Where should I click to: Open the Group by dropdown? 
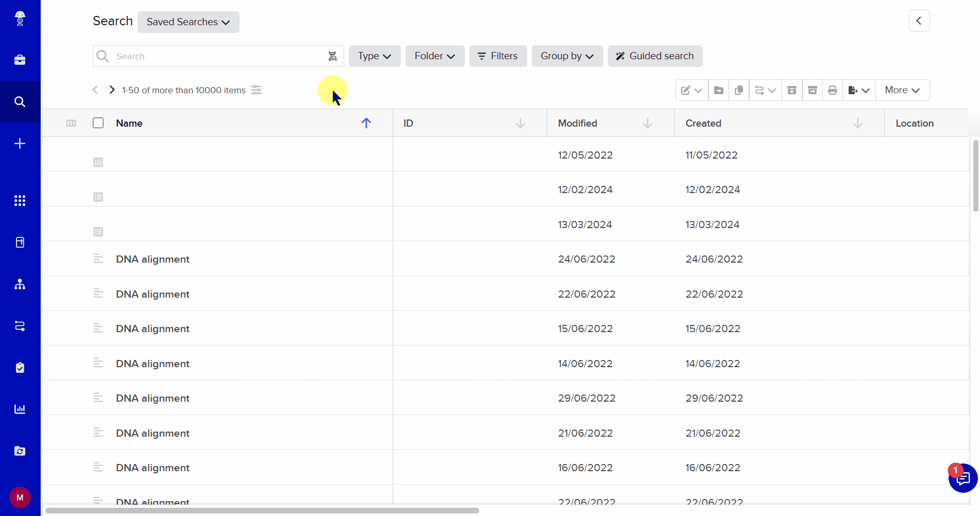point(567,56)
